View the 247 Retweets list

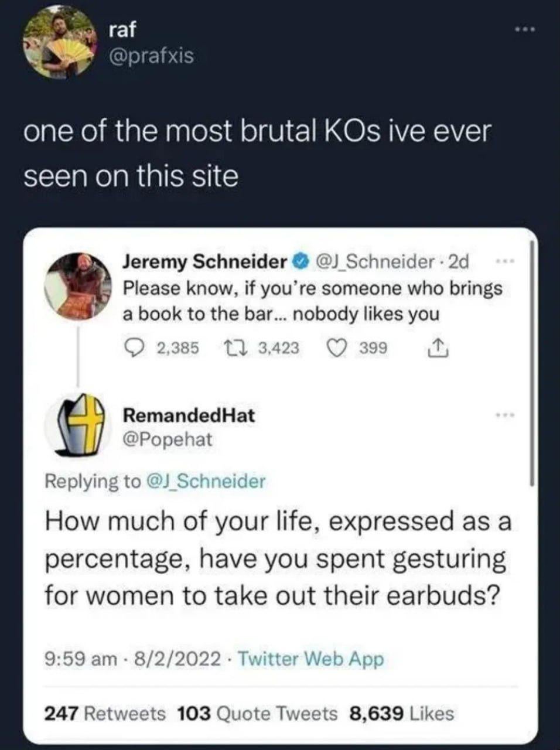point(105,714)
